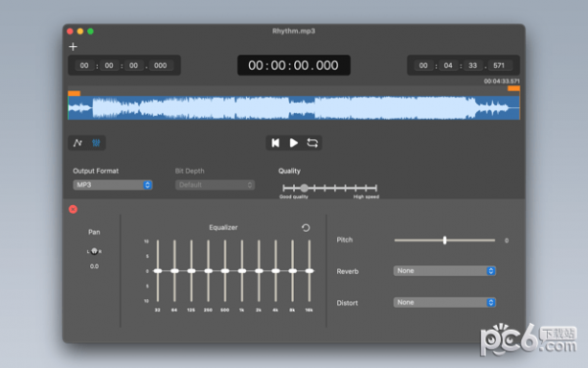Open the Distort None dropdown
The image size is (588, 368).
444,302
